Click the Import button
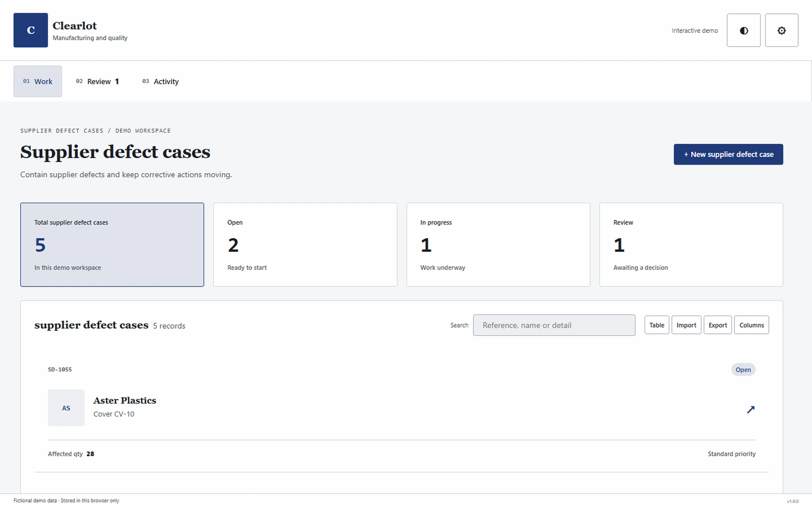The image size is (812, 508). point(686,325)
